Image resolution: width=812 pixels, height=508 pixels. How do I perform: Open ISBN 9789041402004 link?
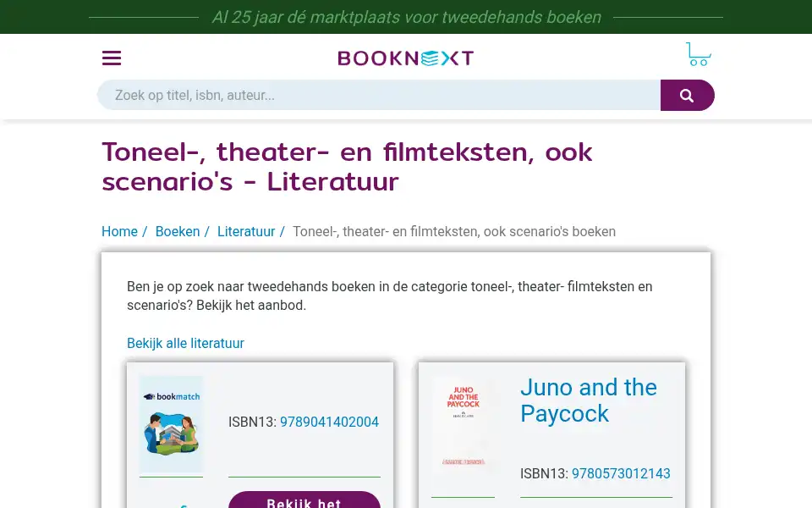click(329, 422)
